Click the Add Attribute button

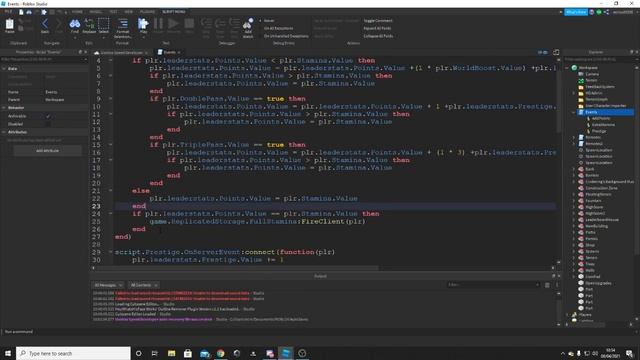[x=47, y=151]
